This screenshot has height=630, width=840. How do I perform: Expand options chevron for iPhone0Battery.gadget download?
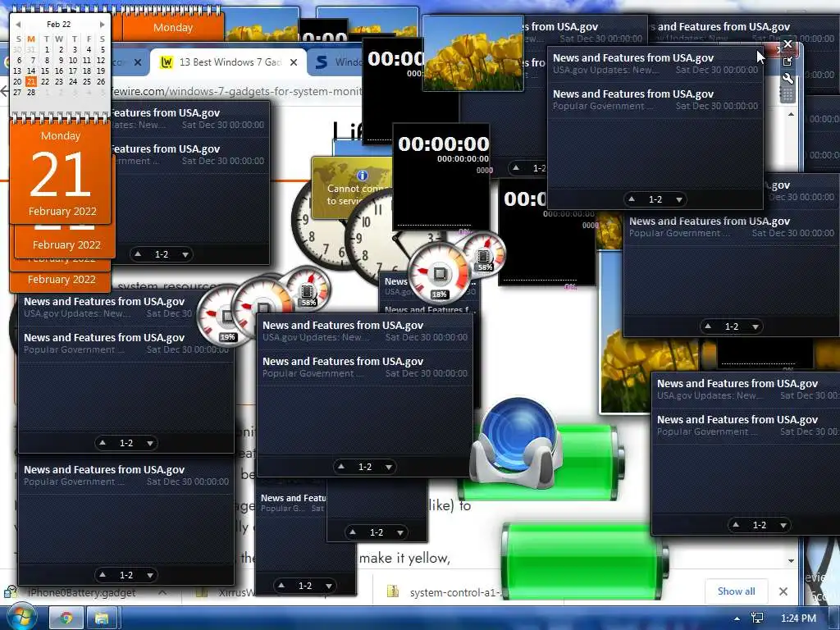163,592
